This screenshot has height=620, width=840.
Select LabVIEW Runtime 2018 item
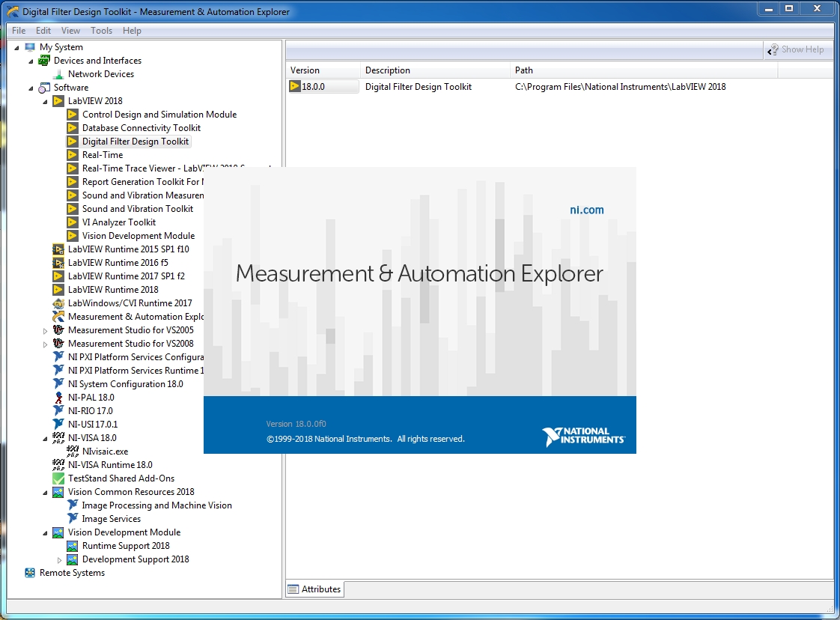coord(113,289)
